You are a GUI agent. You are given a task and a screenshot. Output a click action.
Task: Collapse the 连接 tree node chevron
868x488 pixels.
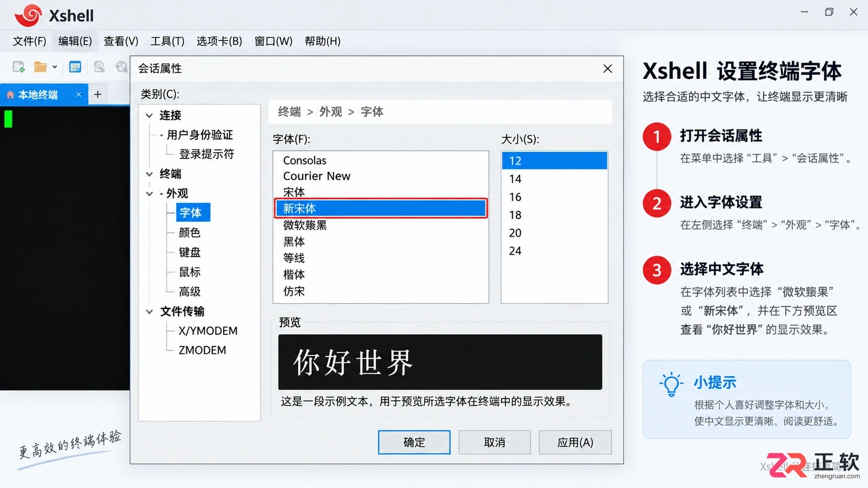tap(149, 115)
